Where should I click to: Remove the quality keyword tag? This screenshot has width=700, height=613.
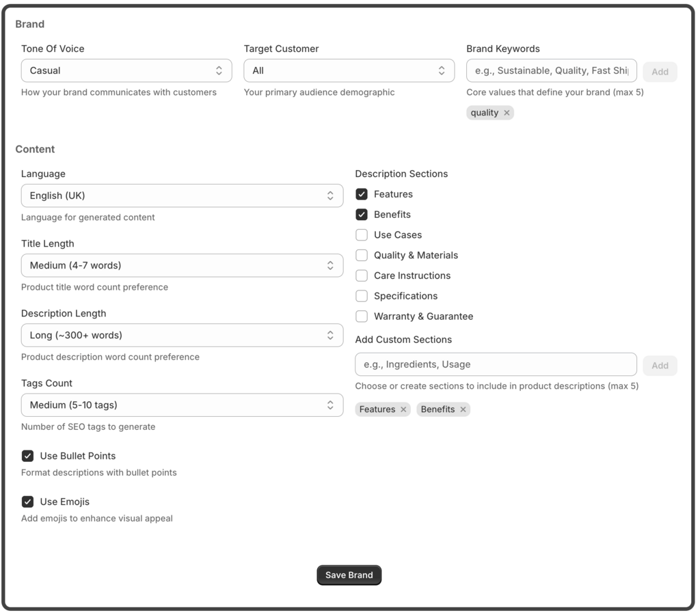click(507, 113)
